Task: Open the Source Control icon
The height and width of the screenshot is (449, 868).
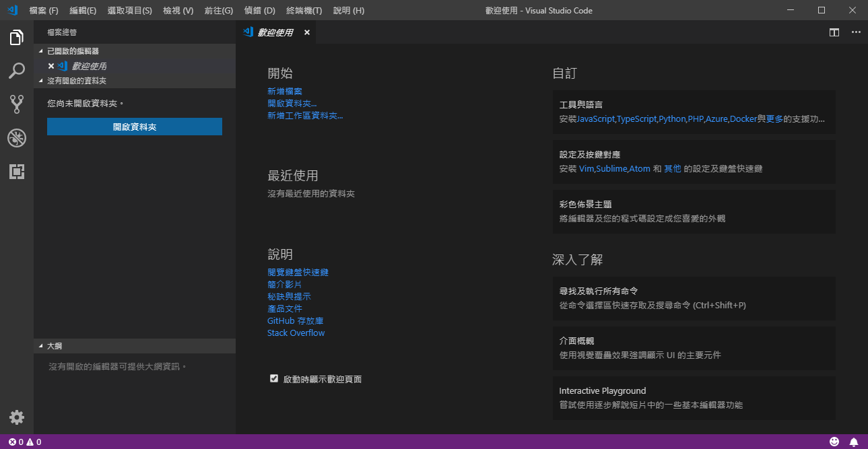Action: click(17, 104)
